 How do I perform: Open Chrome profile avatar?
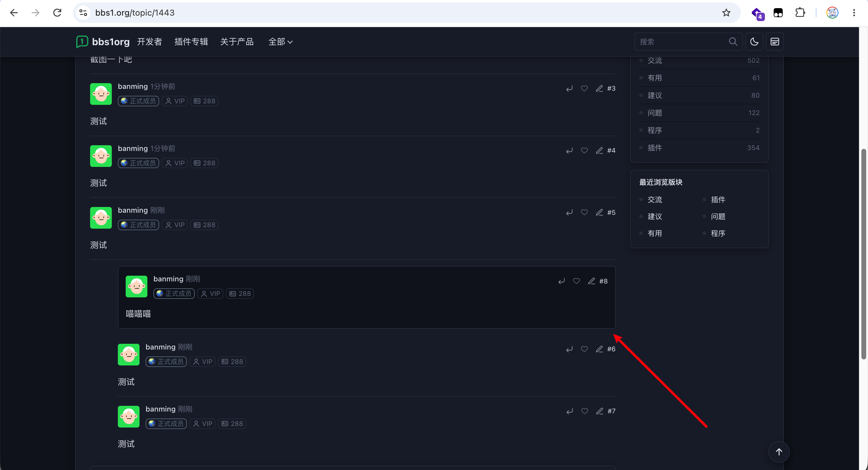coord(832,13)
